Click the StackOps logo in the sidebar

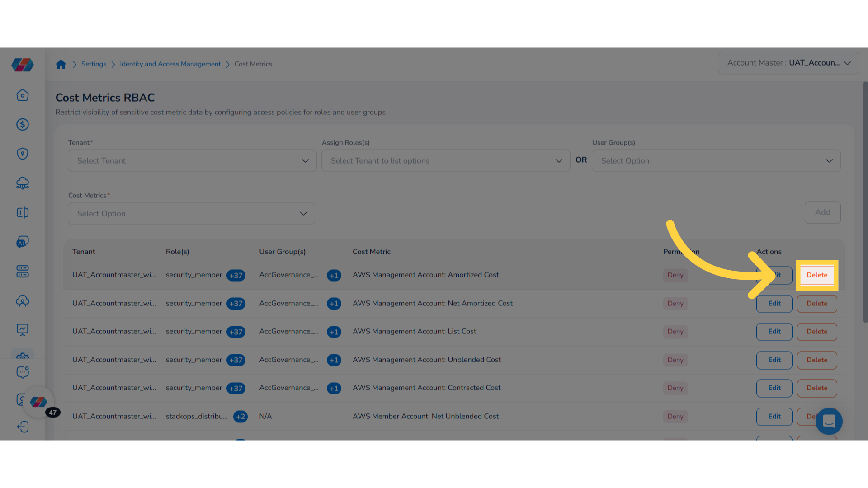23,65
